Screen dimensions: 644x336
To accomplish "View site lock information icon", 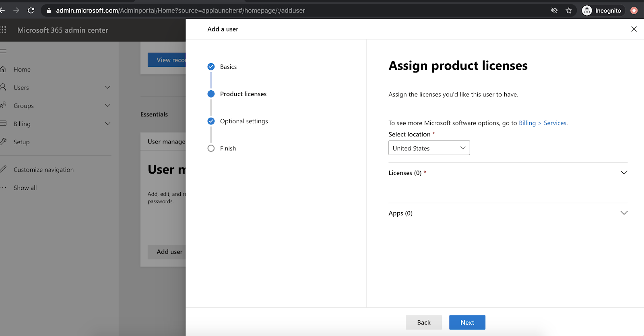I will click(x=49, y=10).
